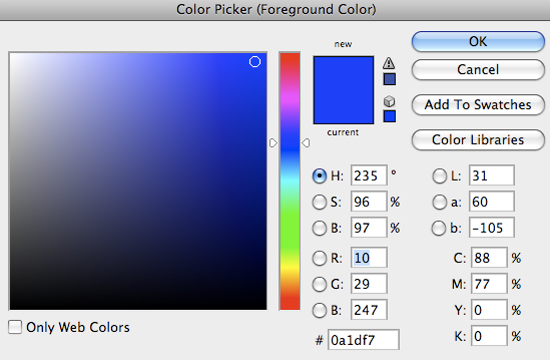Screen dimensions: 550x360
Task: Select the G green radio button
Action: click(x=319, y=284)
